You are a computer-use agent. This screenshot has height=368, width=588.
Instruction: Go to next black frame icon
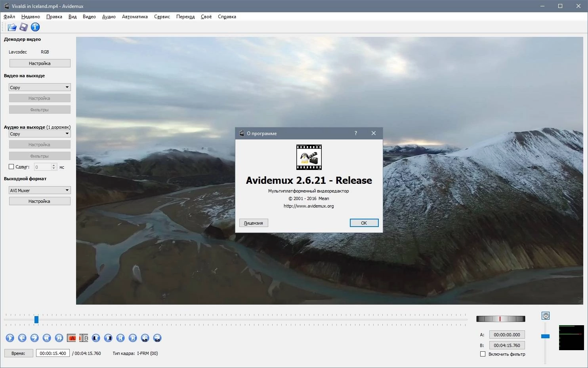(108, 338)
